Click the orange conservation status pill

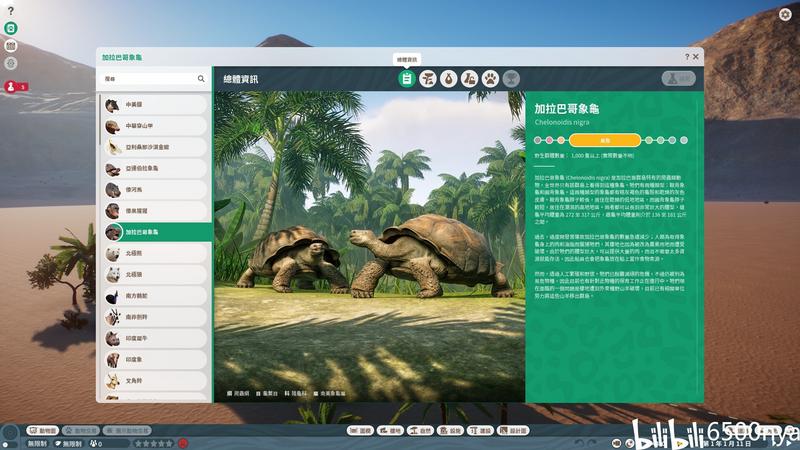click(x=605, y=140)
